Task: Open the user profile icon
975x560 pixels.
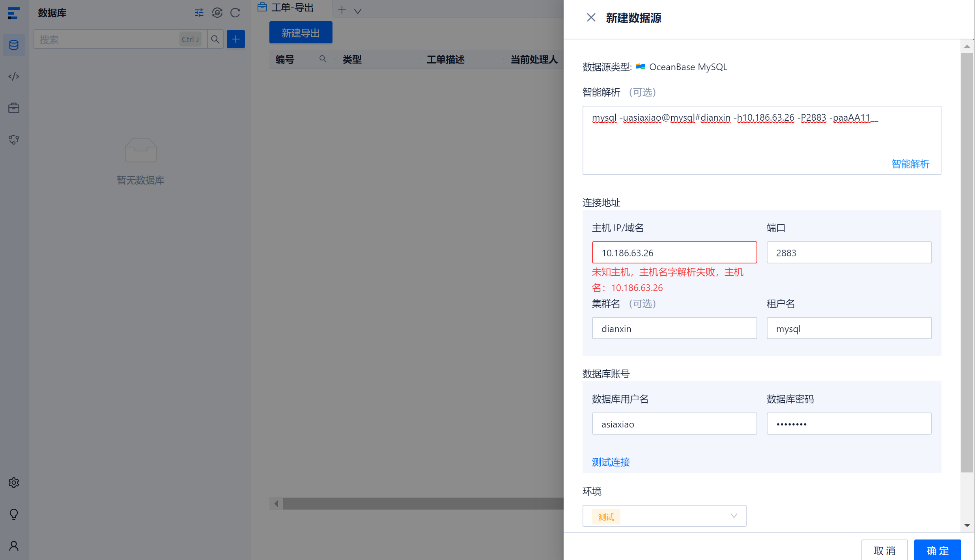Action: [x=14, y=546]
